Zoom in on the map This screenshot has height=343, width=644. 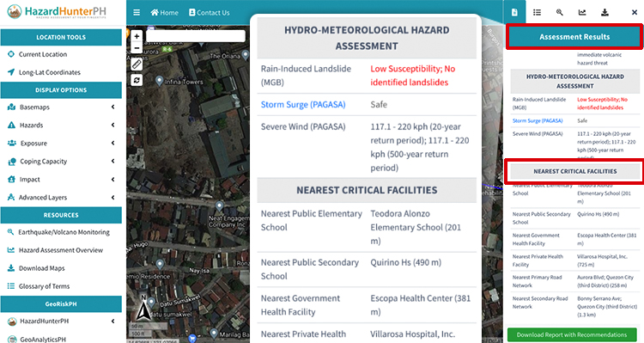(x=137, y=36)
